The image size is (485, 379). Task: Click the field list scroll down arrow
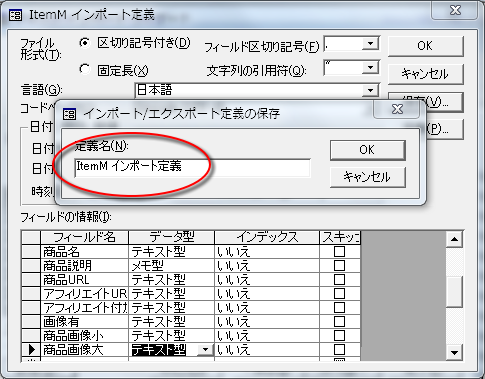coord(454,352)
